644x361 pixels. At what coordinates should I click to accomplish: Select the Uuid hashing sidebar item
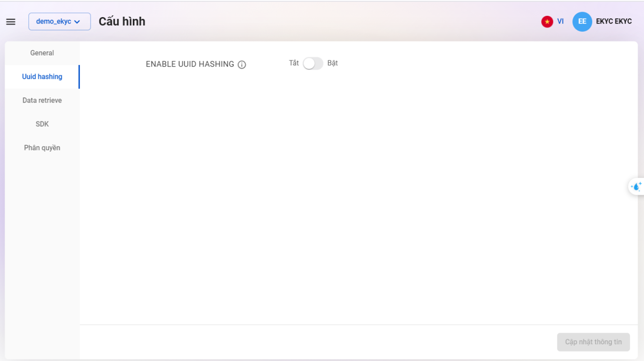(x=42, y=77)
